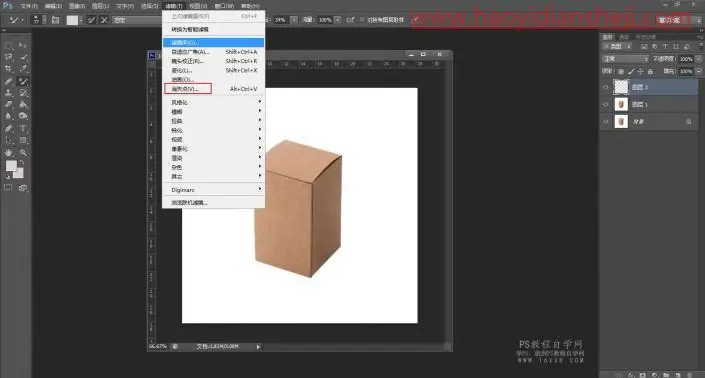The image size is (705, 378).
Task: Swap foreground and background colors
Action: click(22, 163)
